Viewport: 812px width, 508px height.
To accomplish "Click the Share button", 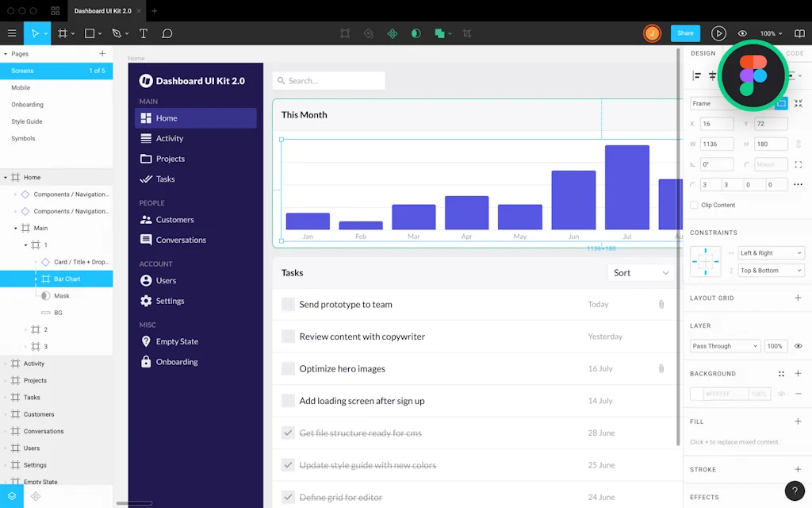I will point(684,33).
